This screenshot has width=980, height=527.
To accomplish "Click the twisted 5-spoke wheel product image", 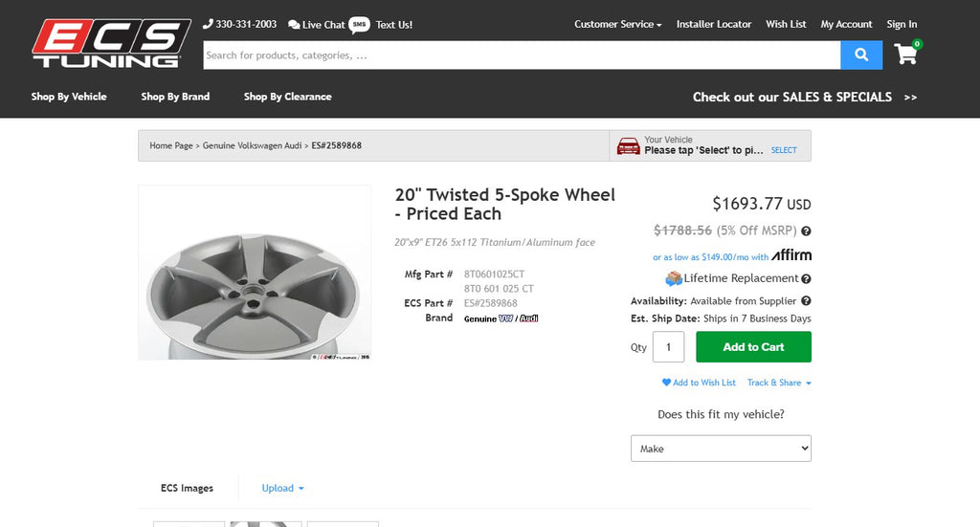I will pyautogui.click(x=255, y=273).
